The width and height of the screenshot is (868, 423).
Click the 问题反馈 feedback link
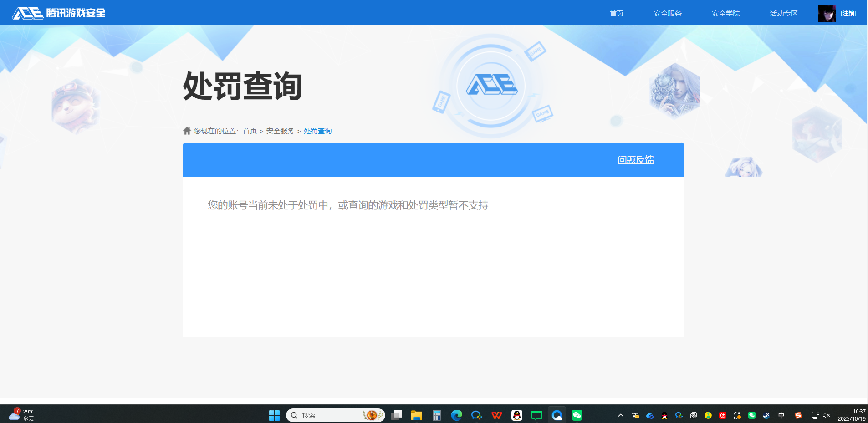(635, 160)
